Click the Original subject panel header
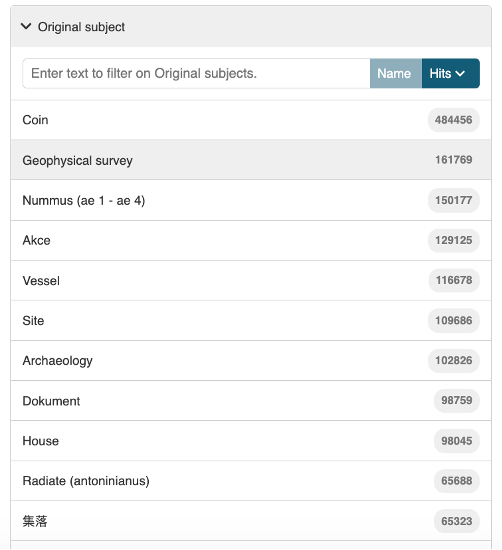This screenshot has width=502, height=550. point(251,27)
